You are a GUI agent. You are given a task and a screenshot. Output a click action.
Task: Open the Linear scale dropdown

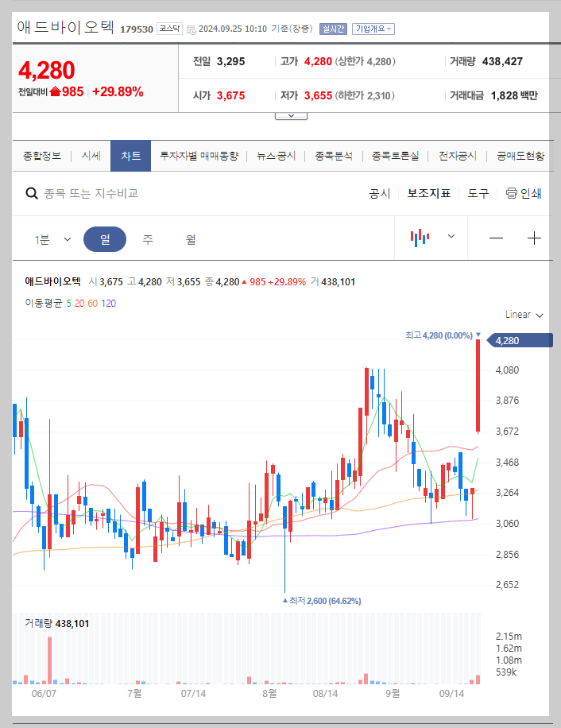522,315
